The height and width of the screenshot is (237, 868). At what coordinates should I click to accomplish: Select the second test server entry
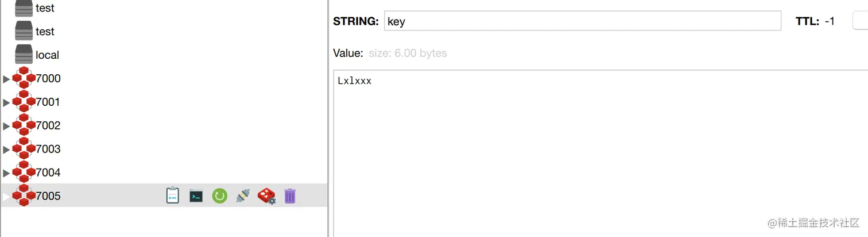(x=45, y=32)
